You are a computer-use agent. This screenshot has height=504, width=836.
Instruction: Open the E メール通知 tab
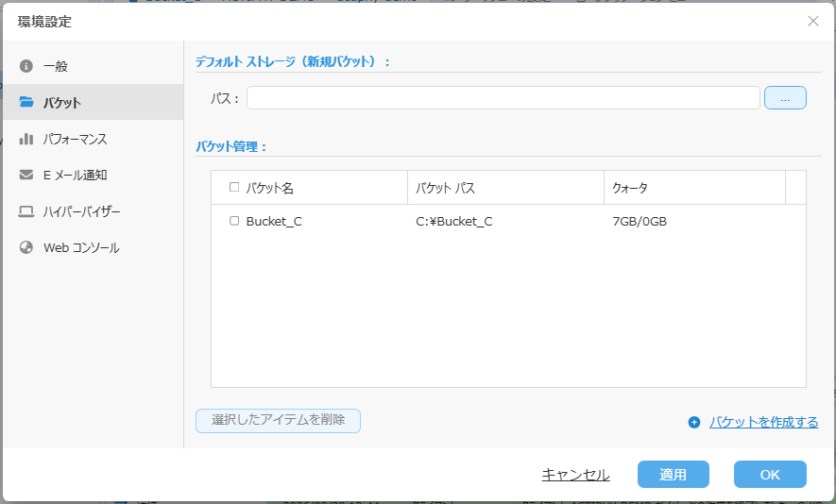tap(94, 175)
